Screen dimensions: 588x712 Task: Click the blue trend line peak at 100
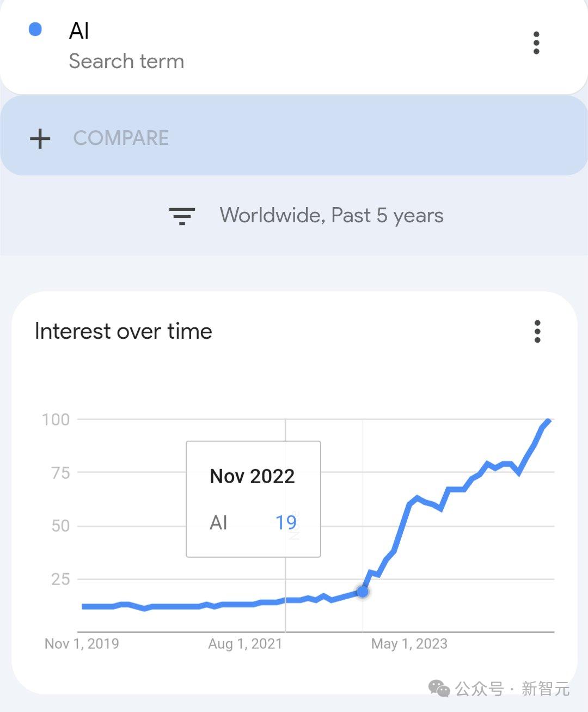pos(549,421)
